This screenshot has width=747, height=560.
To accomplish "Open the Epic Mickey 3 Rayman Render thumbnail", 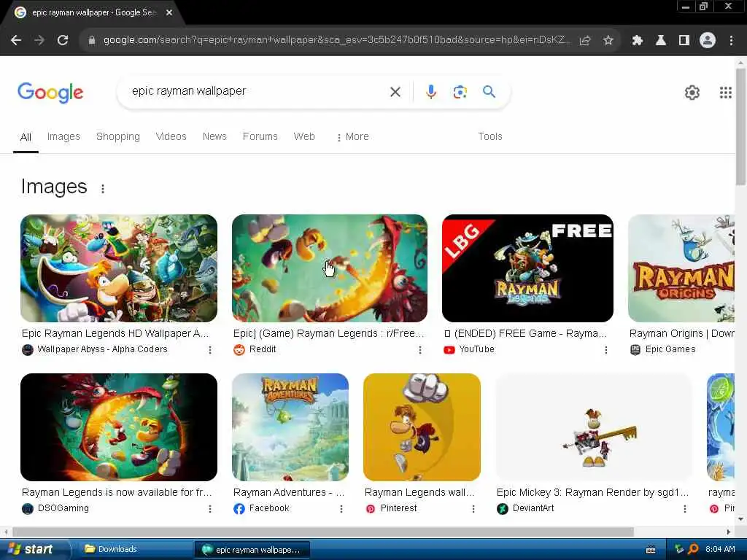I will pos(594,427).
